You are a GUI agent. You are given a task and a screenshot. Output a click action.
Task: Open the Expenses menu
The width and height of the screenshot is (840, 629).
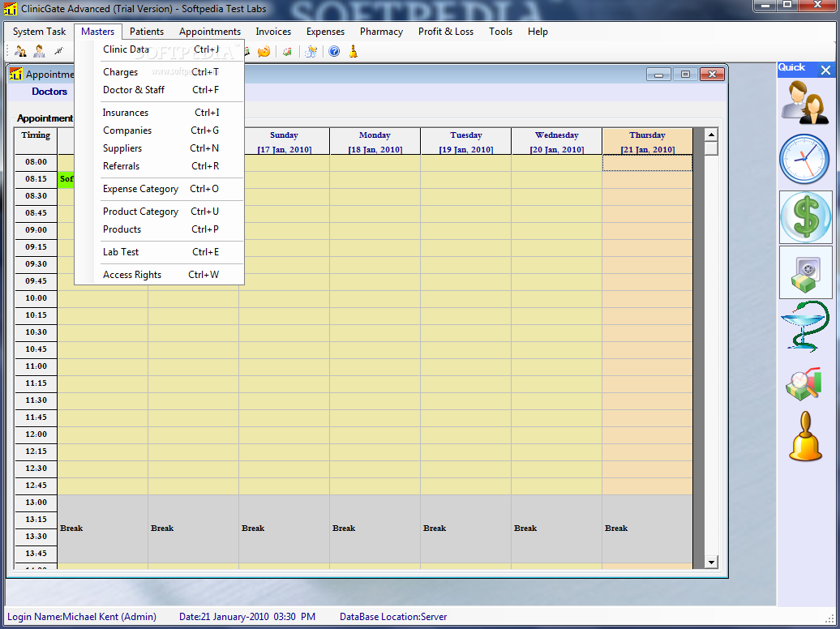click(325, 32)
